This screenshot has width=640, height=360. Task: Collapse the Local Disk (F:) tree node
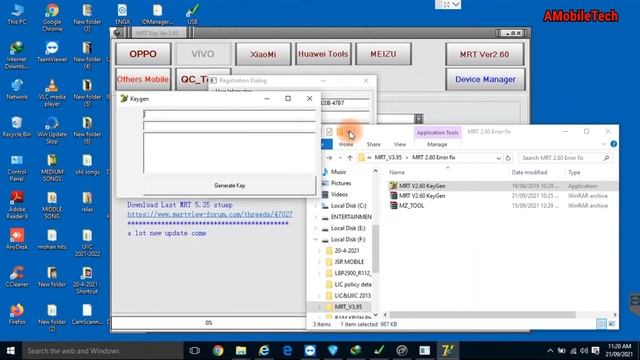click(316, 240)
